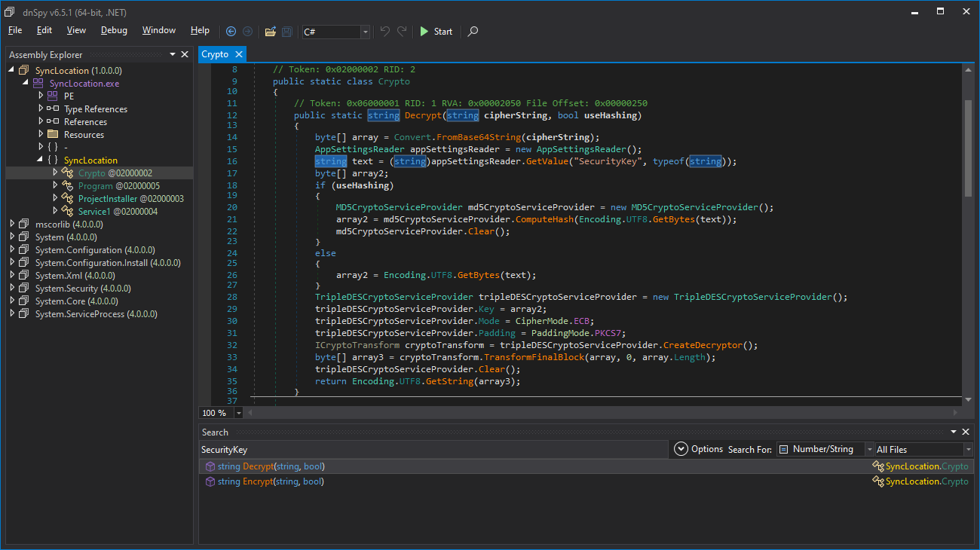Open the Number/String search type dropdown
Image resolution: width=980 pixels, height=550 pixels.
click(869, 450)
